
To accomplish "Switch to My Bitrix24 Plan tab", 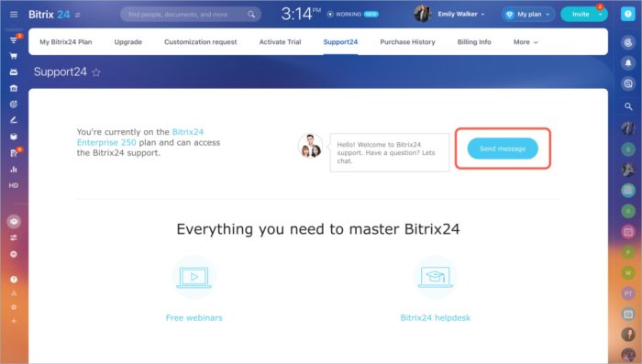I will [x=66, y=42].
